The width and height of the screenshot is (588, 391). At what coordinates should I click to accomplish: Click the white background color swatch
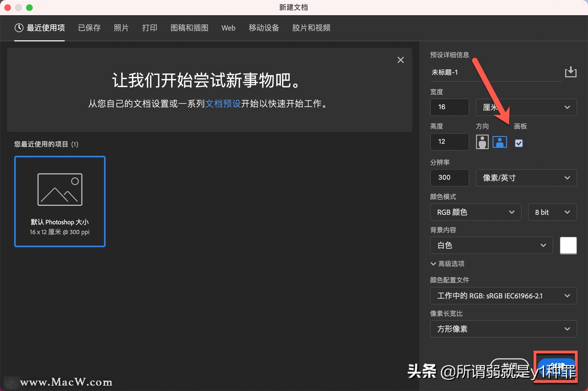[x=568, y=245]
